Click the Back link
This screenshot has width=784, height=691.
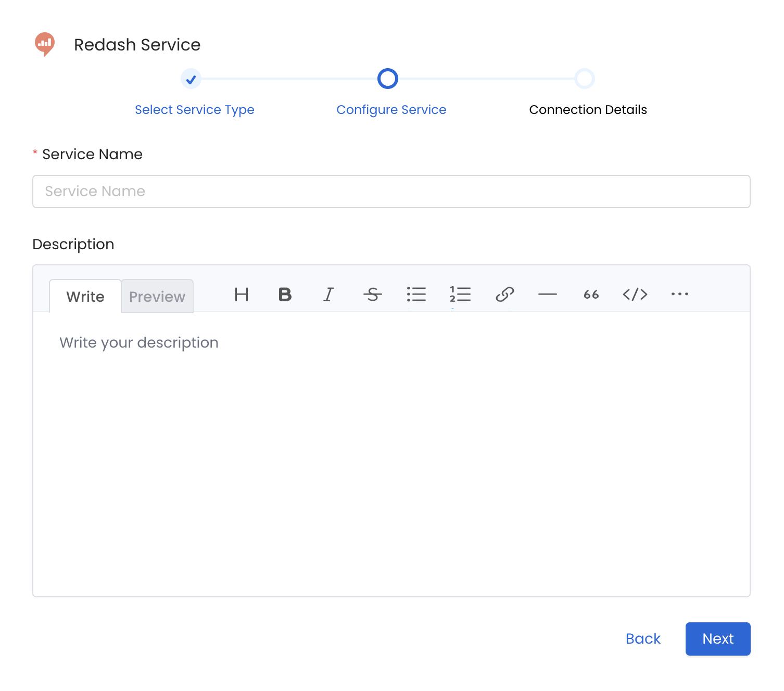[643, 638]
